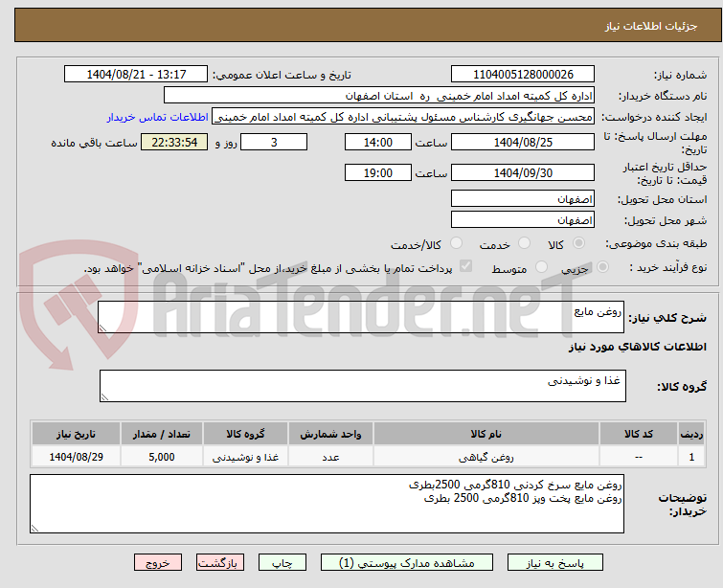The height and width of the screenshot is (588, 723).
Task: Click the واحد شمارش column header
Action: [x=330, y=434]
